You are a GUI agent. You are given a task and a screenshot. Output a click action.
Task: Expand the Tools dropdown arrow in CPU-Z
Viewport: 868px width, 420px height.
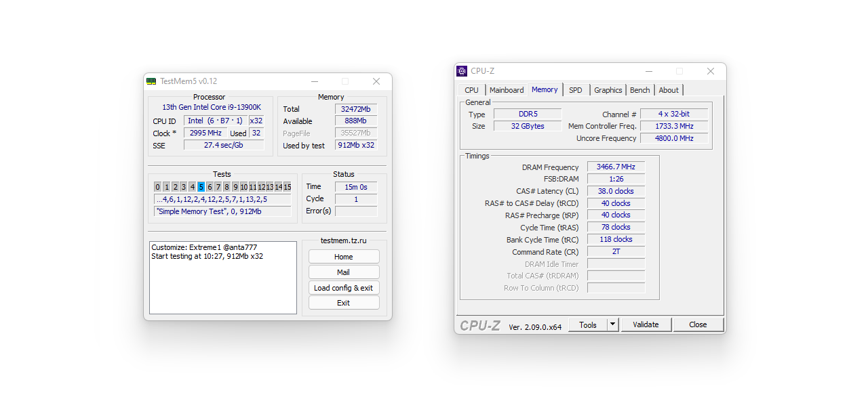[x=613, y=325]
